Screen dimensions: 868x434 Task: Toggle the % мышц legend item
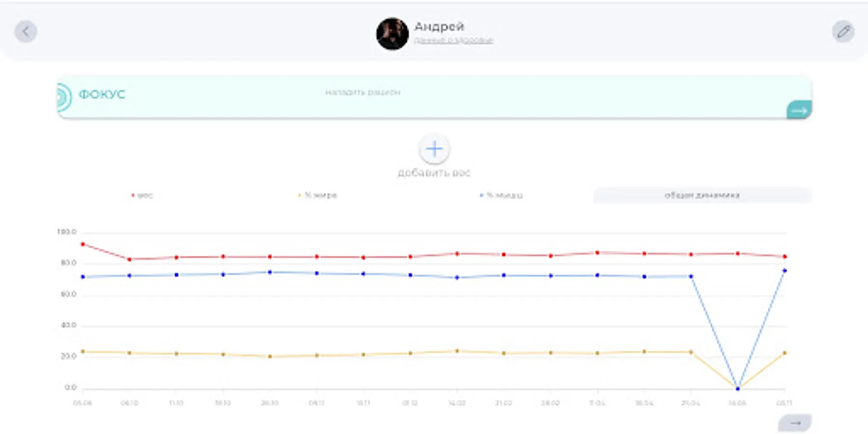click(x=502, y=195)
